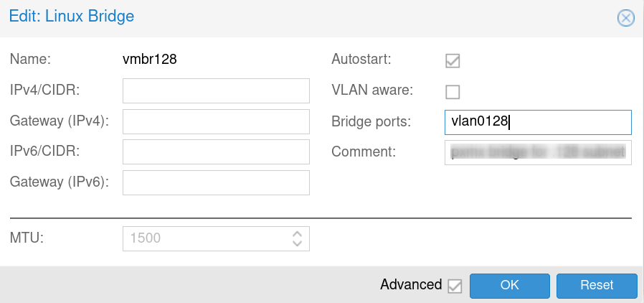Click the IPv4/CIDR input field
Image resolution: width=644 pixels, height=303 pixels.
pos(216,91)
